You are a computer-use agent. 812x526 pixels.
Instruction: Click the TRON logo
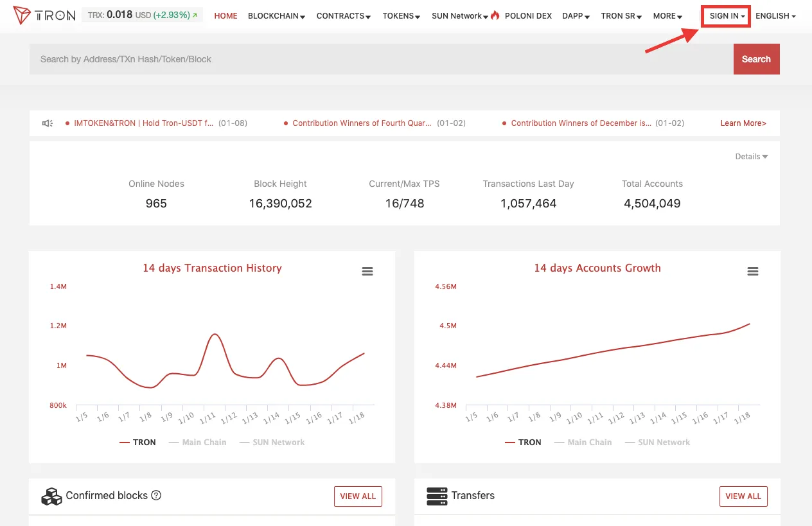(44, 15)
